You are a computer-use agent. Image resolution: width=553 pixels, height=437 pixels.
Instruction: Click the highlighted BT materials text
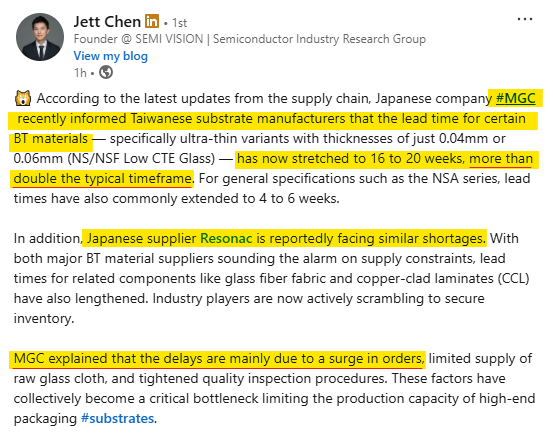pos(51,139)
